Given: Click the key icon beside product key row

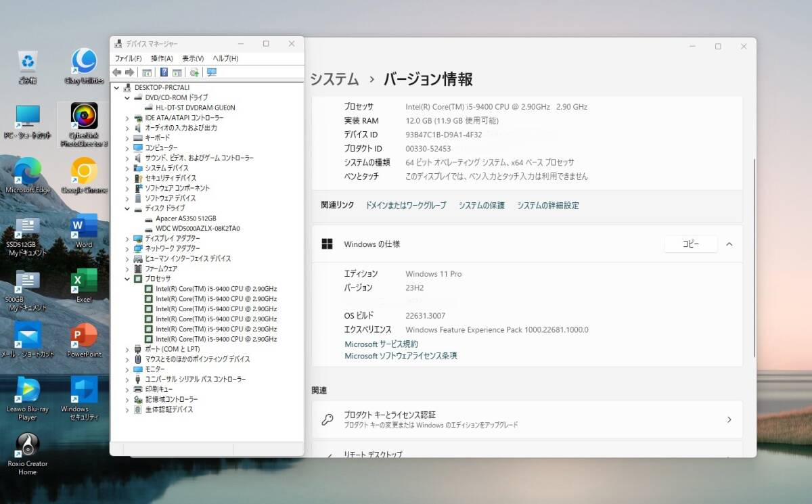Looking at the screenshot, I should 328,419.
